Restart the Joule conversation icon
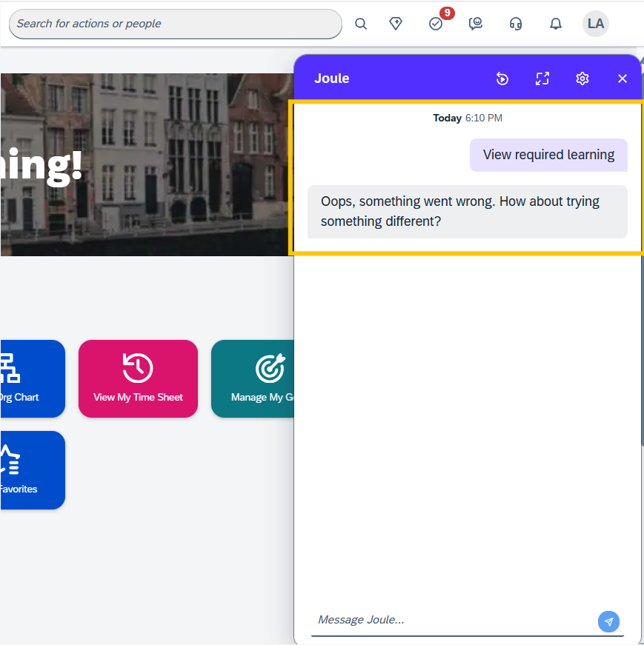This screenshot has height=645, width=644. click(502, 78)
